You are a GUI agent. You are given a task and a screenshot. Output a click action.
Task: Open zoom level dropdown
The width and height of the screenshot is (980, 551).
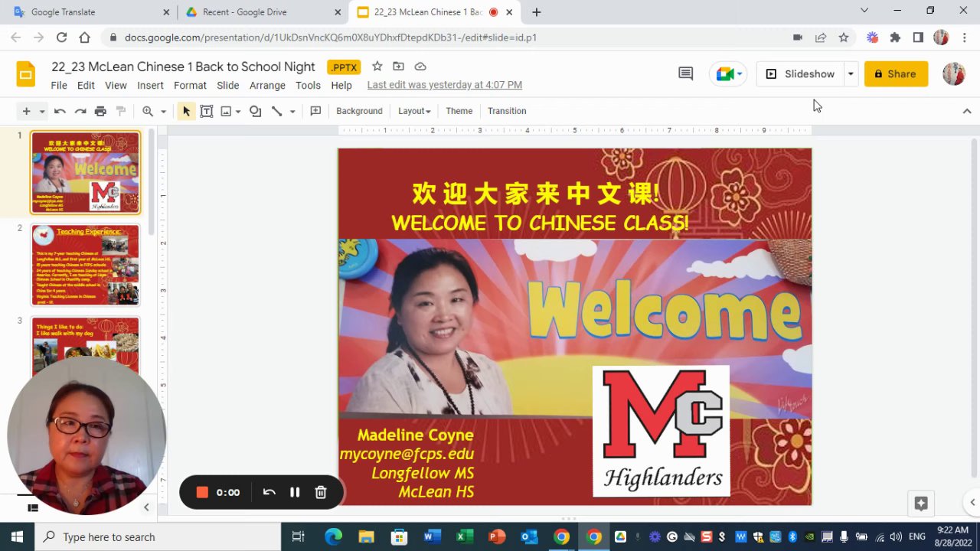[x=163, y=111]
